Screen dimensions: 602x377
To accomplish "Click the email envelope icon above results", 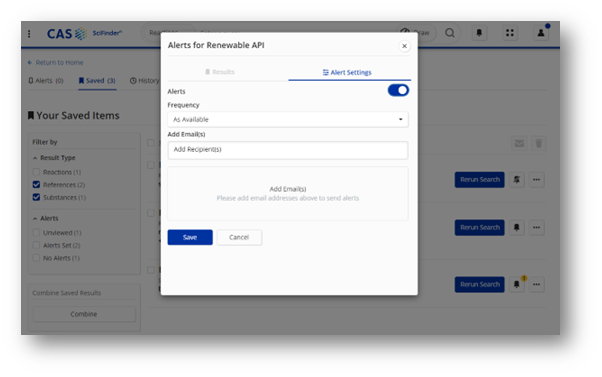I will pos(519,144).
